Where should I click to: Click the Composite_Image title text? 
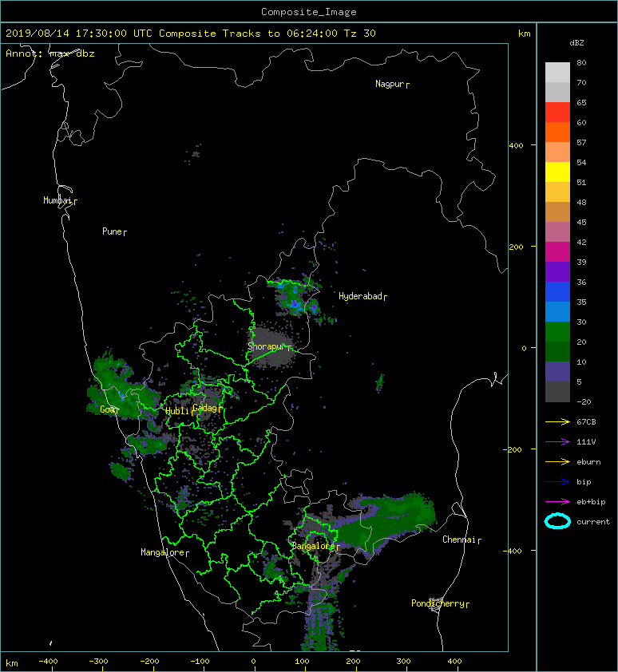pos(309,12)
